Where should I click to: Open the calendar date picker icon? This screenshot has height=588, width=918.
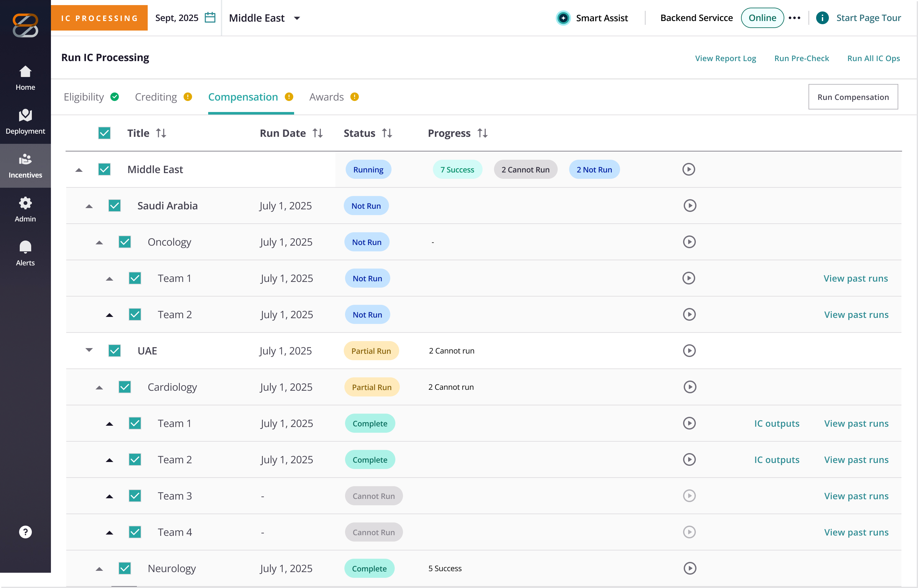[210, 17]
